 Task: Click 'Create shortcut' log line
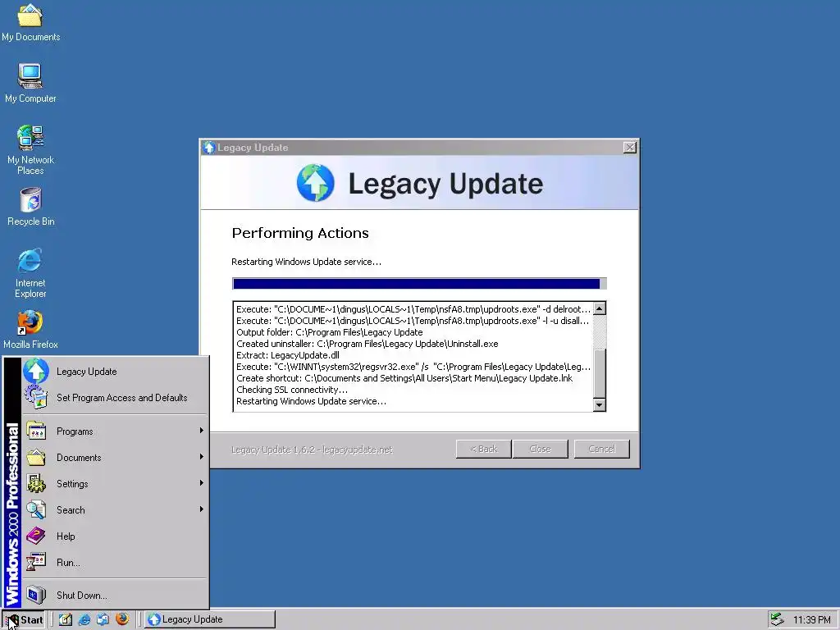404,378
